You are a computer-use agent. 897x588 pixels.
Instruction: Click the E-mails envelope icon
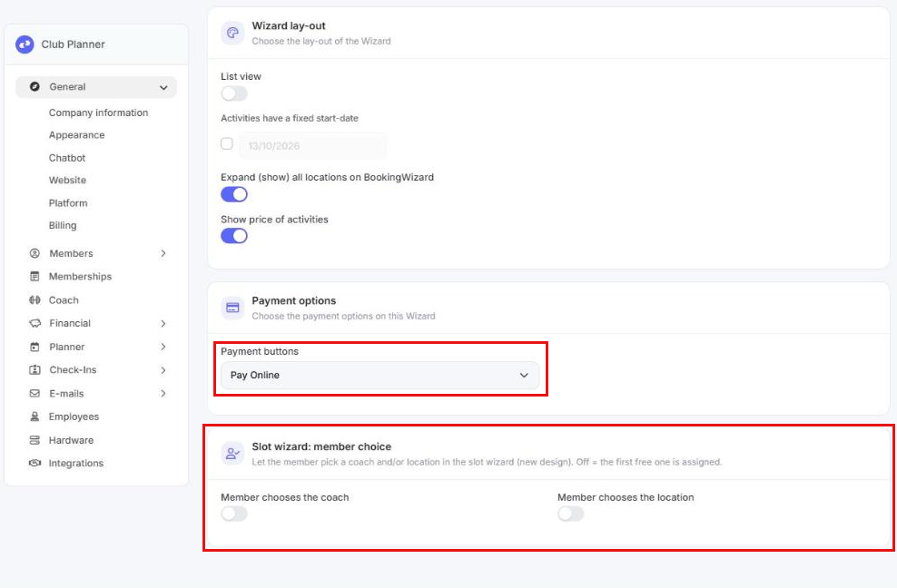(x=34, y=394)
